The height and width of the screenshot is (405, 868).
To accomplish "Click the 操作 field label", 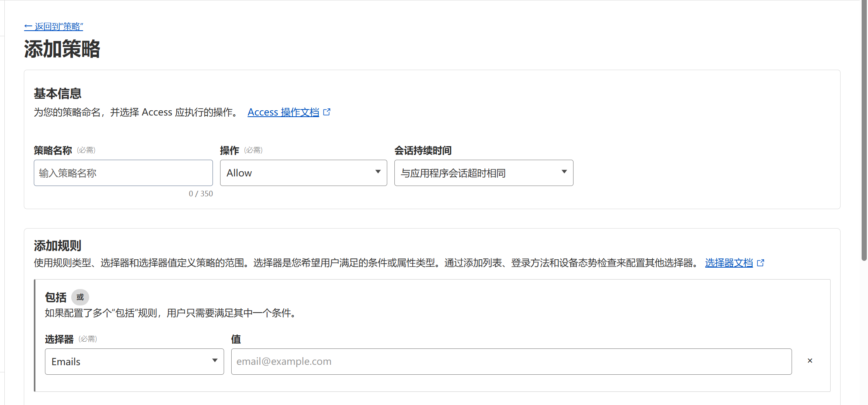I will point(229,151).
